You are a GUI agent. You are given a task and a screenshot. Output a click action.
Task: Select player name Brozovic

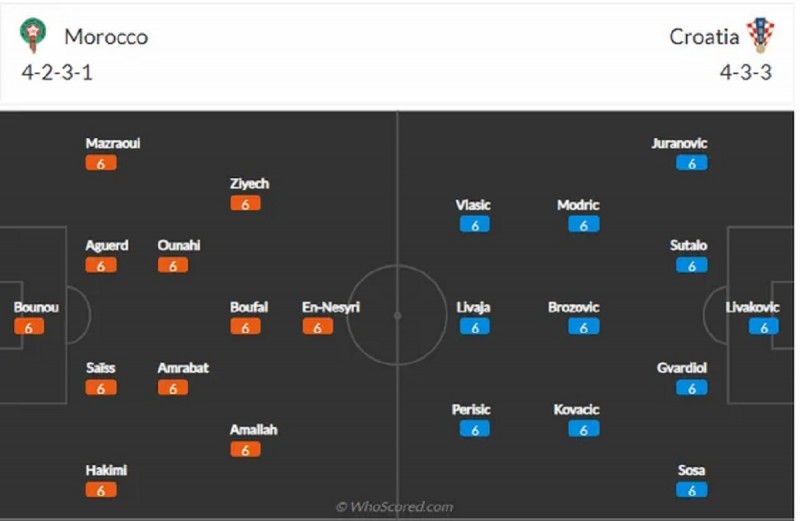574,307
